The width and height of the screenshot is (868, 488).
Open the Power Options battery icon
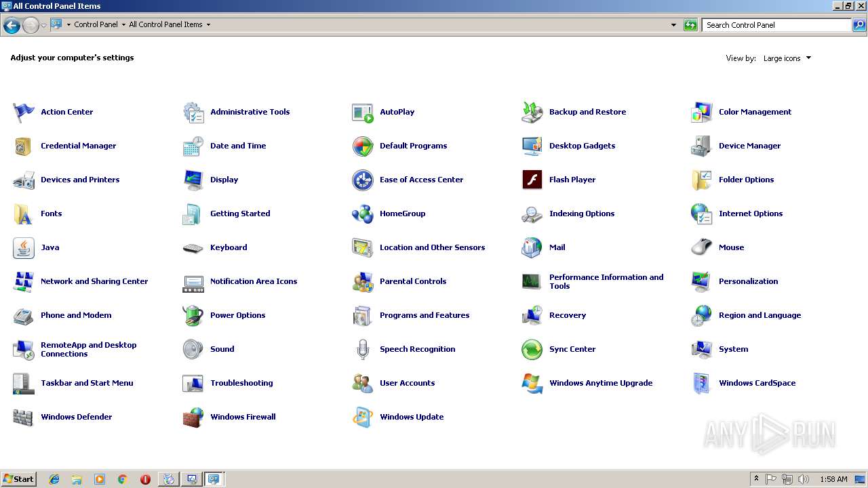click(x=193, y=316)
